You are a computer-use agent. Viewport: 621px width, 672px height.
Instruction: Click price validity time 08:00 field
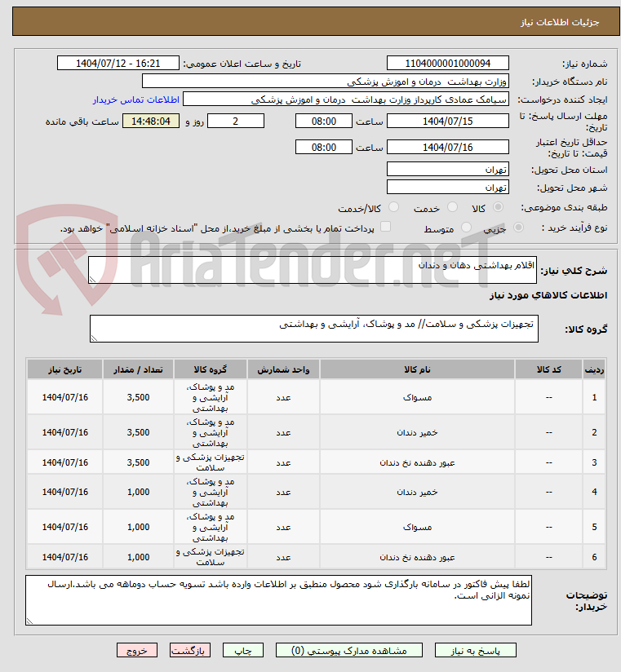[x=324, y=147]
